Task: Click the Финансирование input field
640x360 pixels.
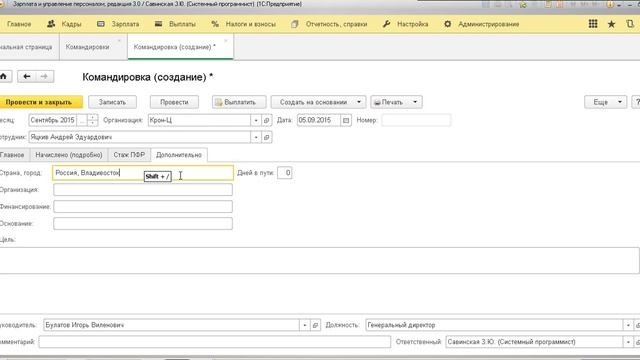Action: 143,207
